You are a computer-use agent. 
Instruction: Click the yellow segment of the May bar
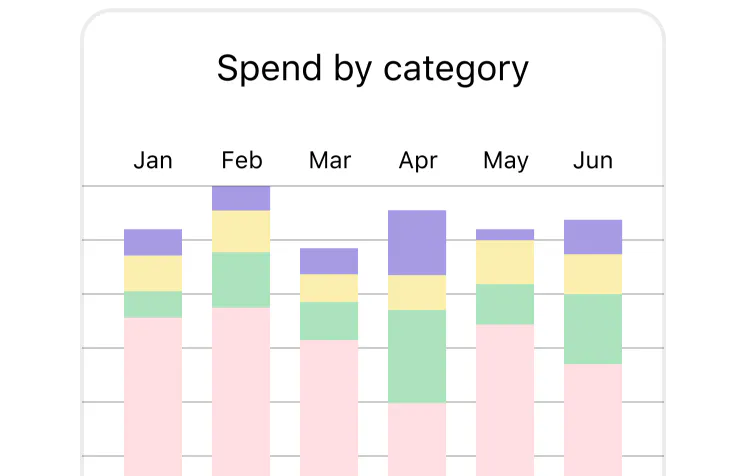tap(505, 262)
